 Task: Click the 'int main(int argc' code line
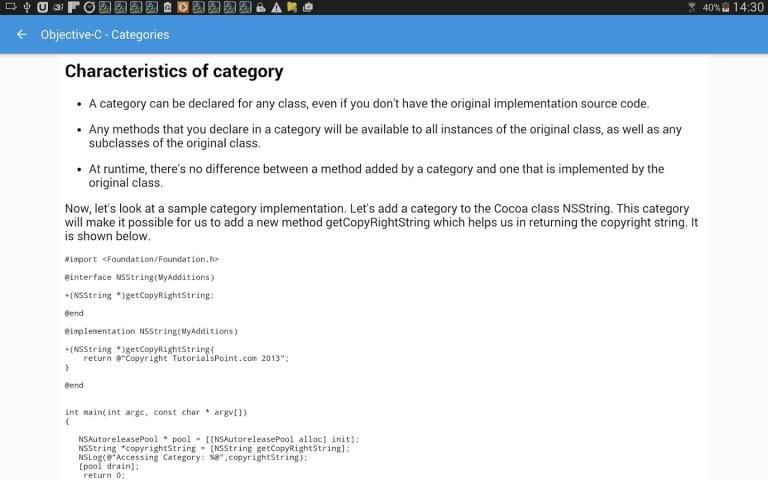[155, 412]
